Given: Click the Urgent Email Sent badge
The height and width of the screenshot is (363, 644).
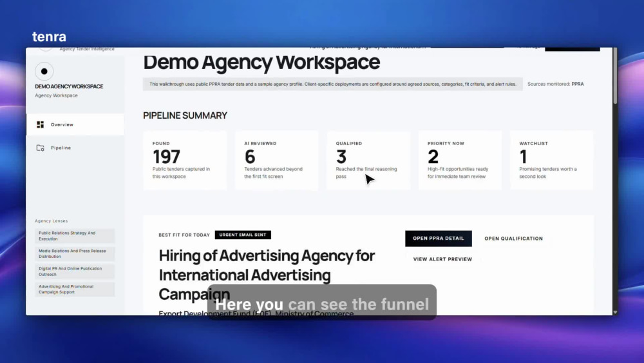Looking at the screenshot, I should pyautogui.click(x=243, y=235).
